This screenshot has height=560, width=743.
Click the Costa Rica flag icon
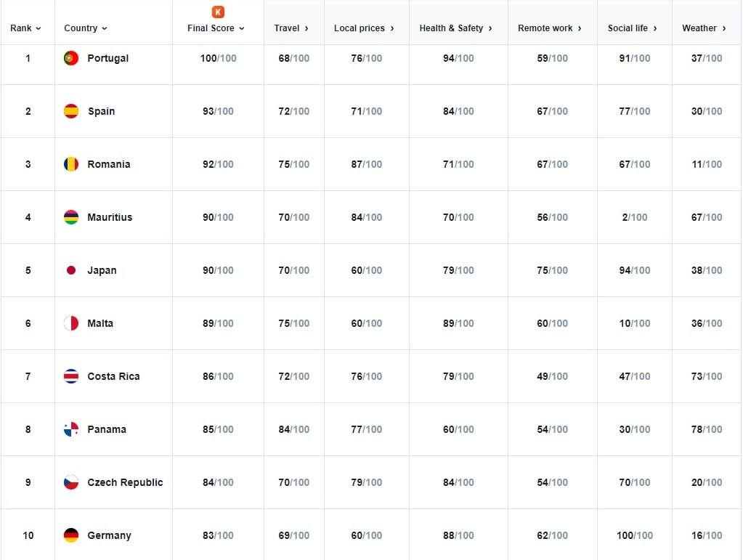point(71,376)
